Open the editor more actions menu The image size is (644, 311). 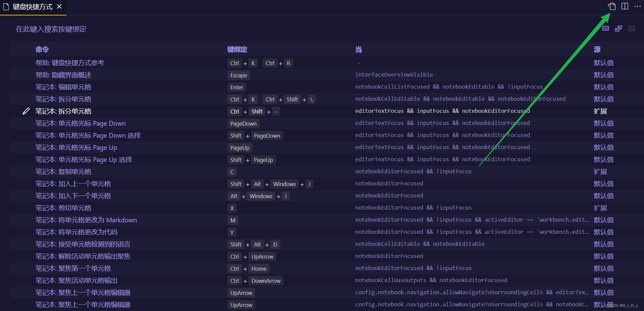tap(638, 6)
